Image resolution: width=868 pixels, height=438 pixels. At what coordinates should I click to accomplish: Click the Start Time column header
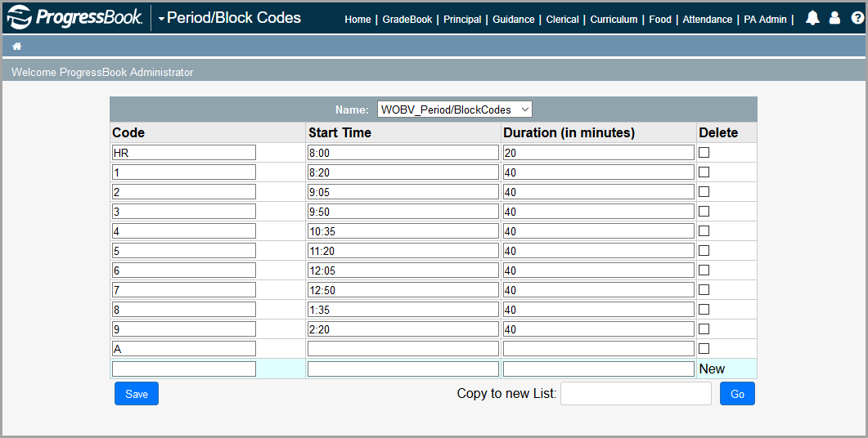coord(340,132)
